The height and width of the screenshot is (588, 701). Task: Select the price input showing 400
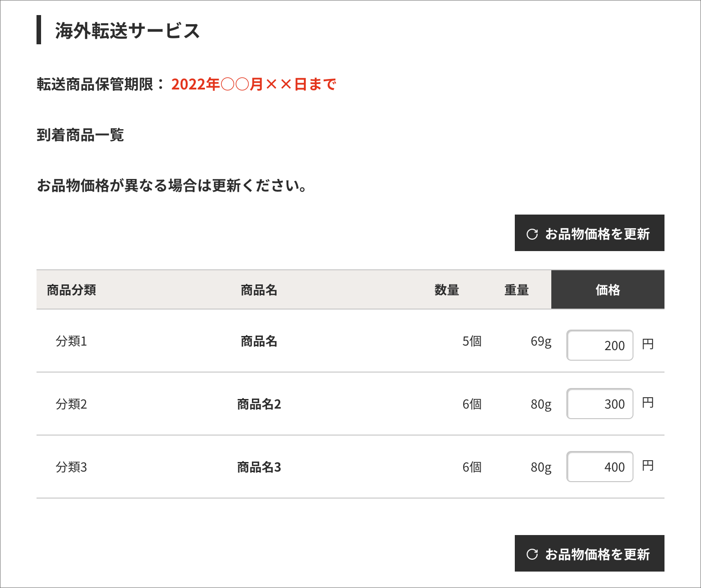[x=599, y=467]
